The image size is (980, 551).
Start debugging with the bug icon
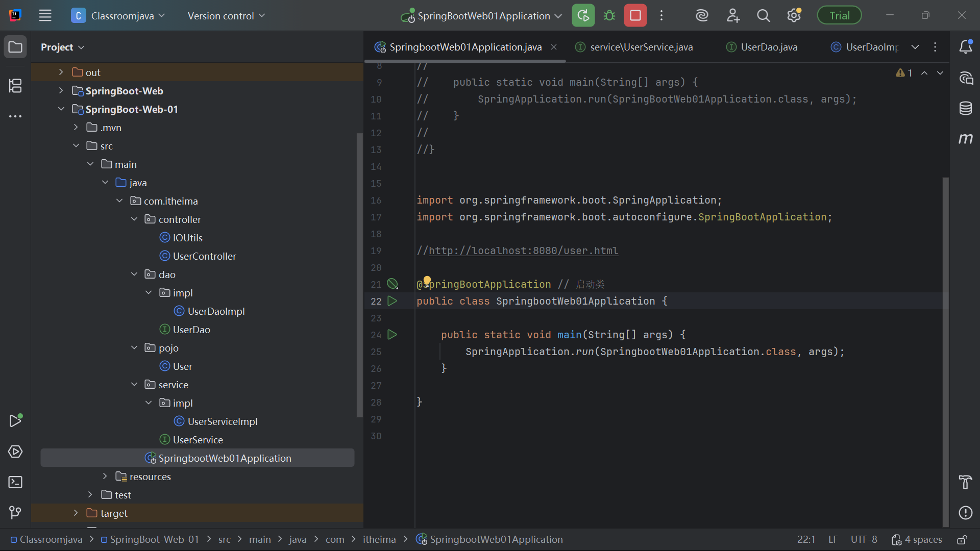click(609, 15)
